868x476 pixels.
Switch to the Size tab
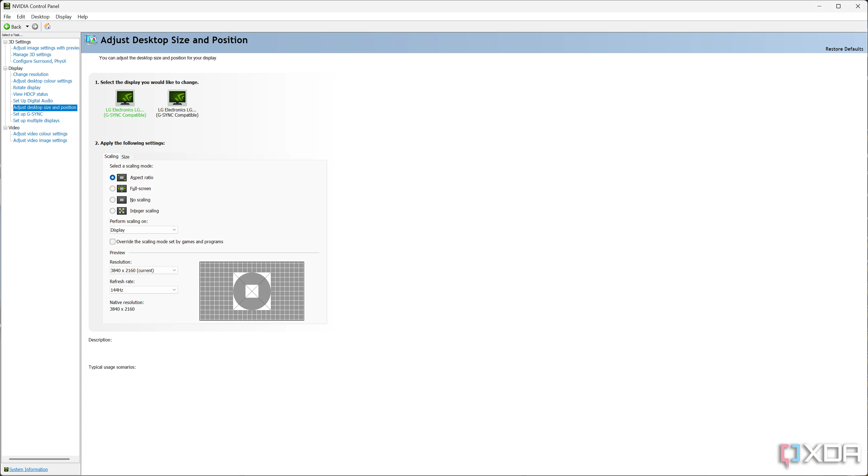point(125,157)
